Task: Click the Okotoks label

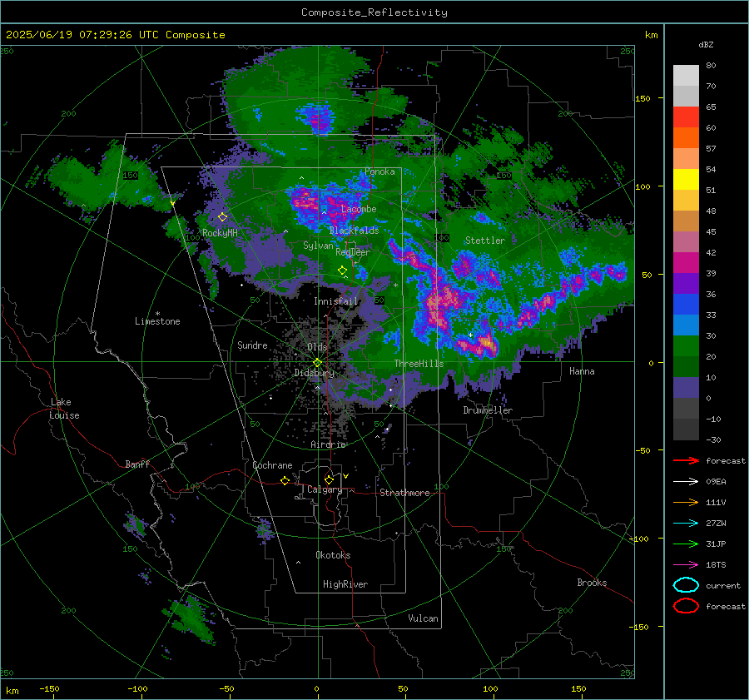Action: coord(333,555)
